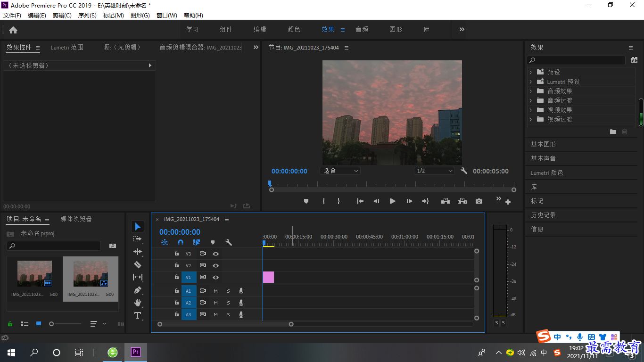
Task: Open the 媒体浏览器 tab
Action: point(76,219)
